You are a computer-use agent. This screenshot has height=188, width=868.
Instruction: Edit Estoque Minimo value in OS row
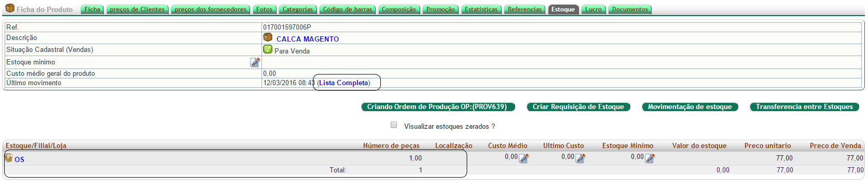pyautogui.click(x=650, y=158)
